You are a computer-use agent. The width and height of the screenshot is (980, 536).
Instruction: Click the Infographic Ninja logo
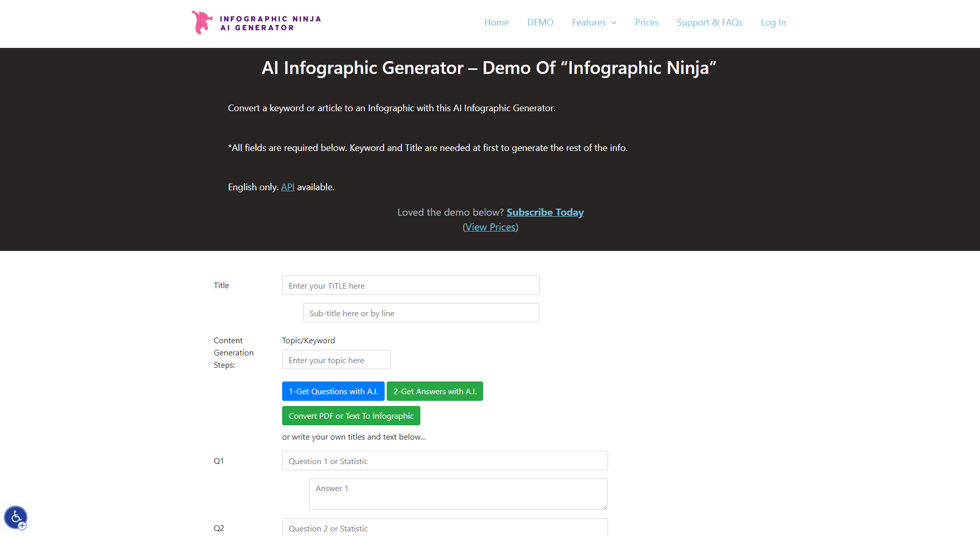(x=256, y=23)
